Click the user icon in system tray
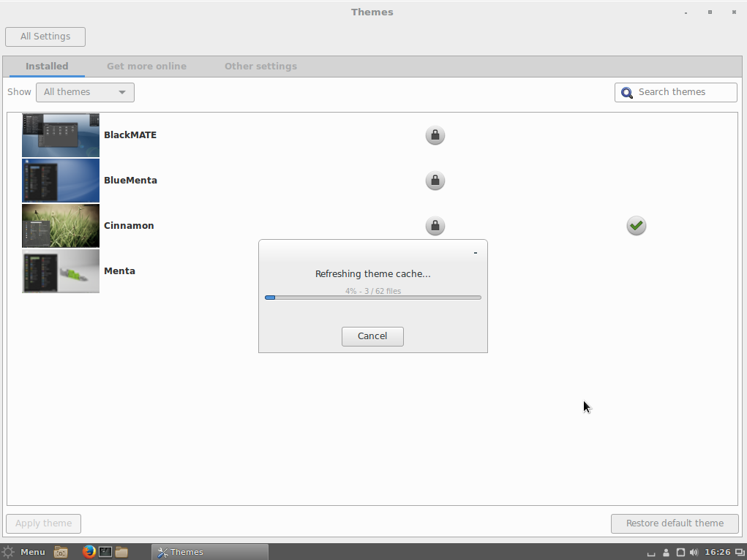Screen dimensions: 747x560 pos(666,553)
